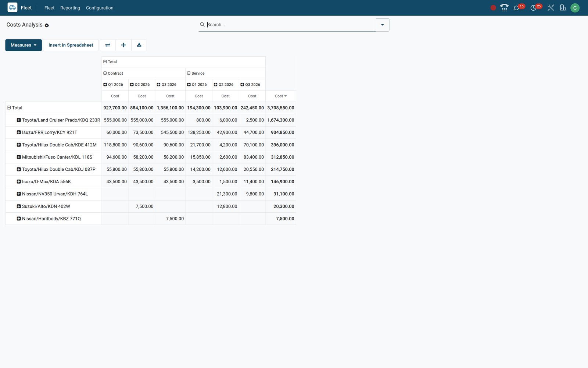
Task: Click the 12,800.00 Suzuki Alto cell
Action: coord(226,206)
